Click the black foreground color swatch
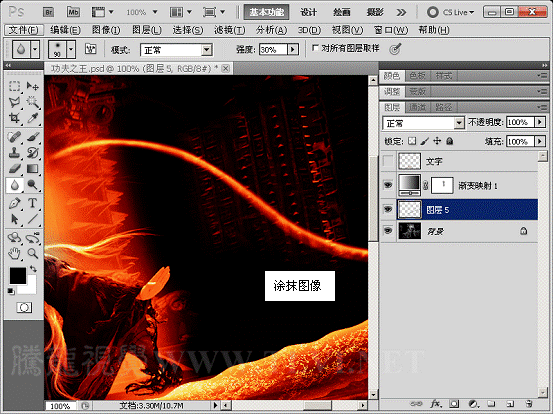The image size is (553, 414). (x=18, y=275)
